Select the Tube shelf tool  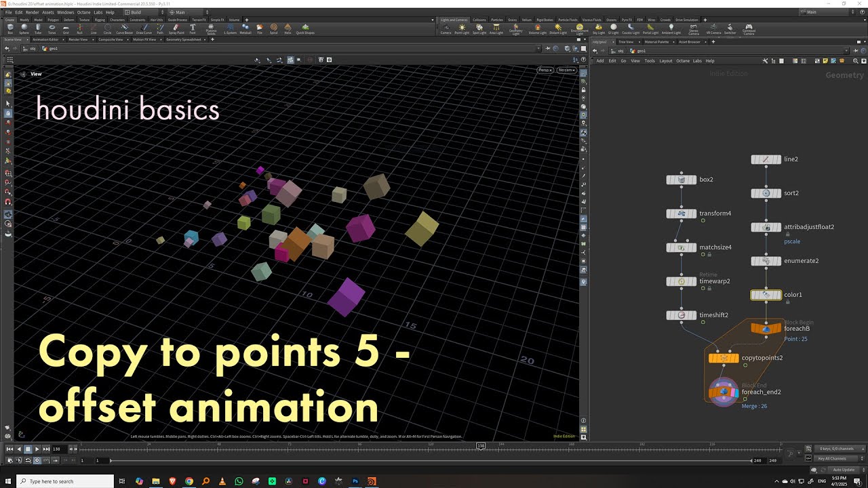(38, 28)
